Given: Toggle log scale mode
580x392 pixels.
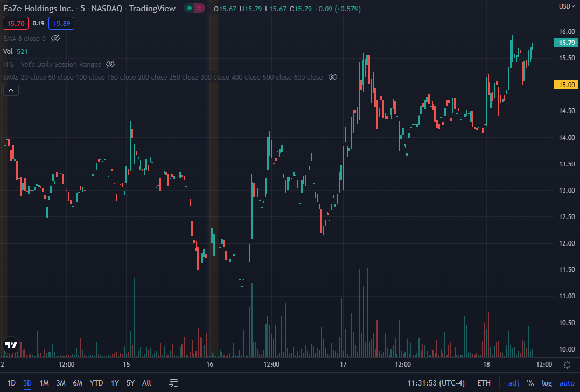Looking at the screenshot, I should (547, 383).
